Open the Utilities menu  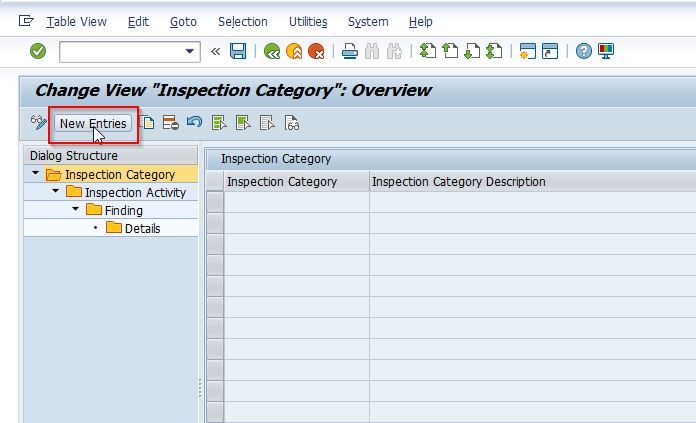coord(308,22)
